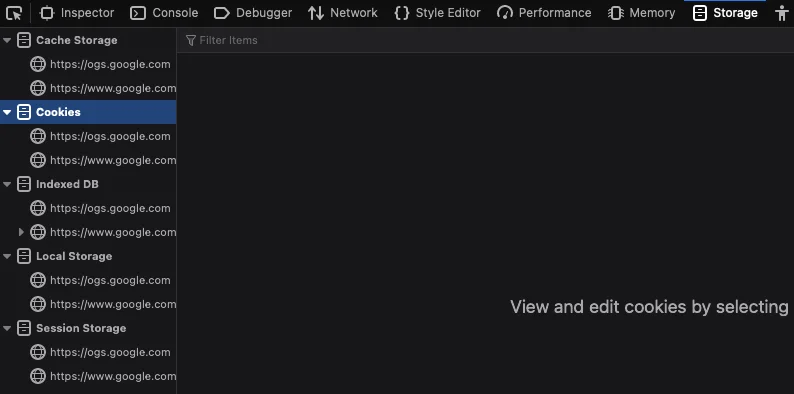Switch to the Console tab

pos(164,13)
